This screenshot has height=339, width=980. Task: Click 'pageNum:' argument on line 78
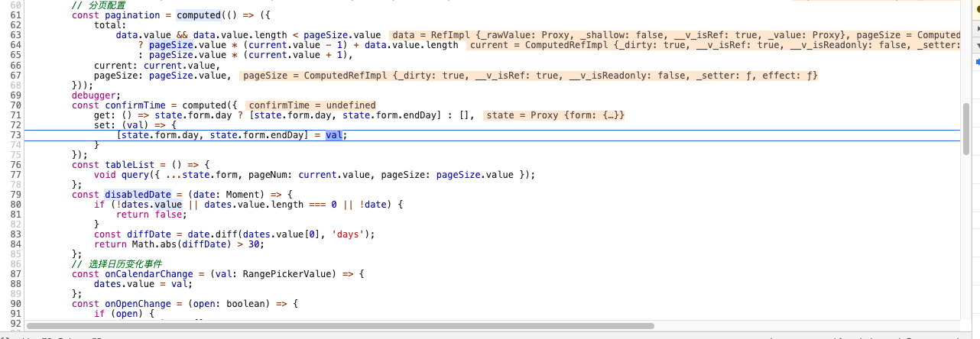[x=271, y=174]
